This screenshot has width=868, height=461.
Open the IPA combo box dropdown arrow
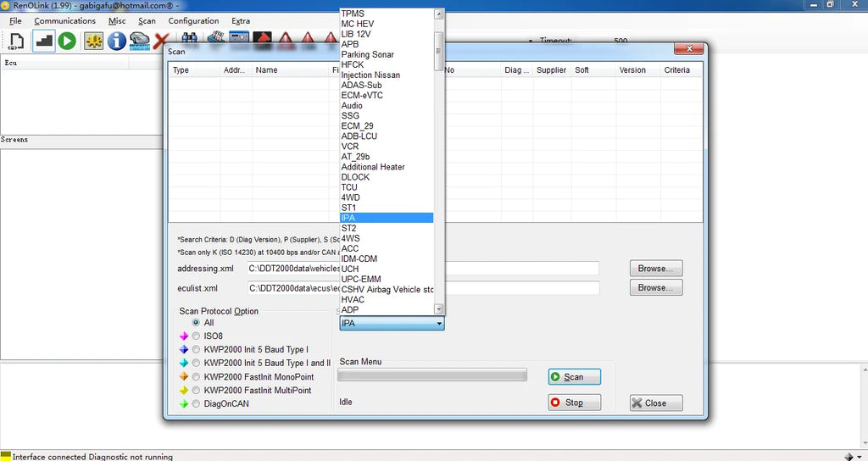click(439, 323)
